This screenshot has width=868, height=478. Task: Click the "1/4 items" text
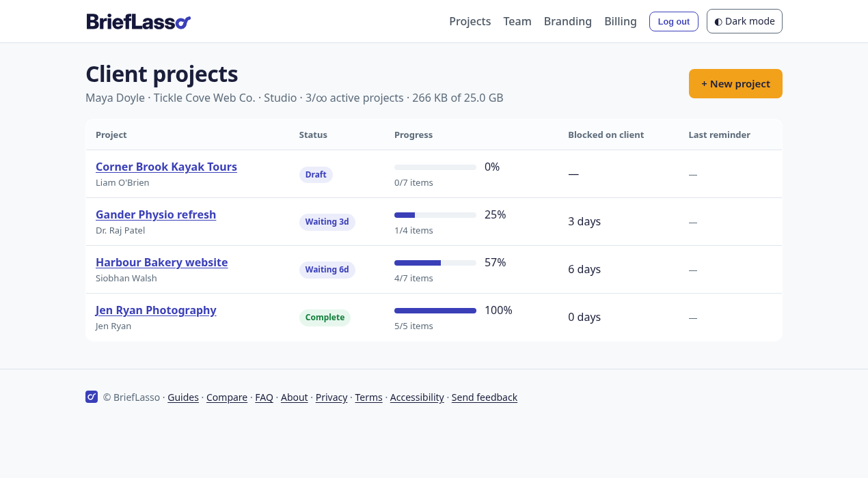(x=413, y=230)
